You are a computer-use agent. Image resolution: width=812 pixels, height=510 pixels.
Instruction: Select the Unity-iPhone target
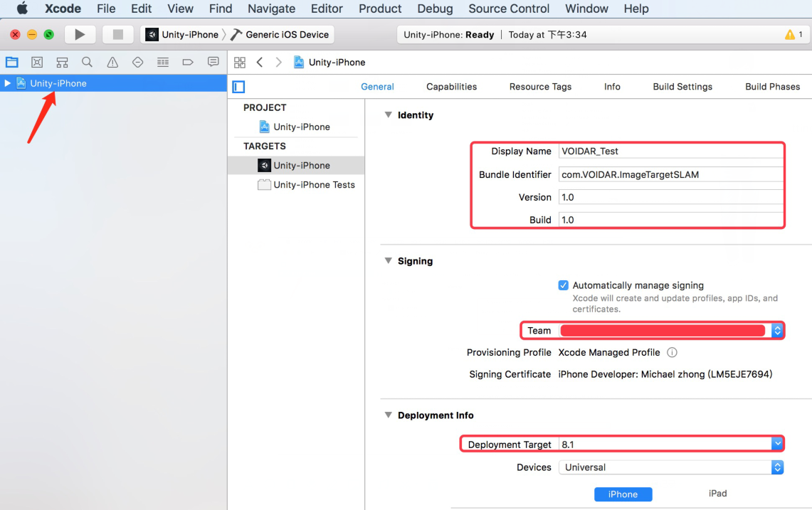(296, 165)
